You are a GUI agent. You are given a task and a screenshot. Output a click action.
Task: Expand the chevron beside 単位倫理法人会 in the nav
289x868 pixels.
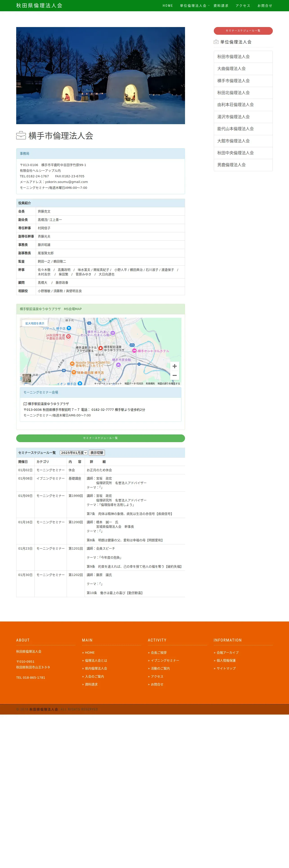(x=209, y=5)
